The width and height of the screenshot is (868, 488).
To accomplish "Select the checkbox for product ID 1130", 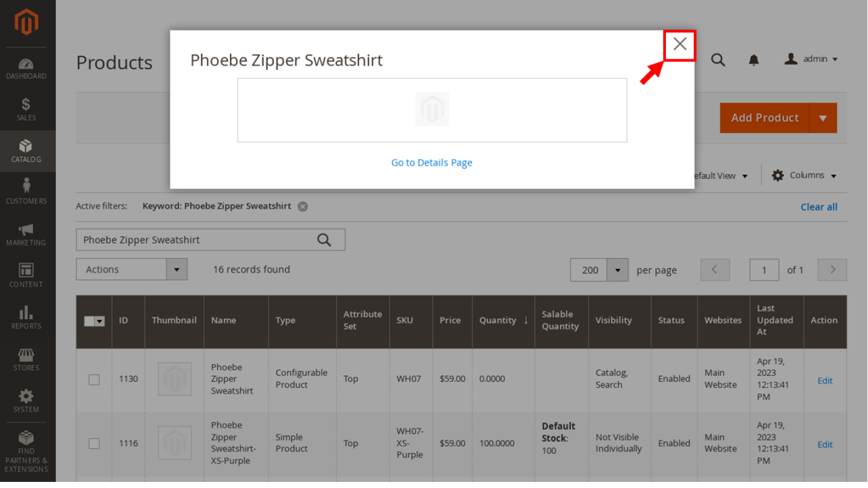I will pyautogui.click(x=94, y=380).
